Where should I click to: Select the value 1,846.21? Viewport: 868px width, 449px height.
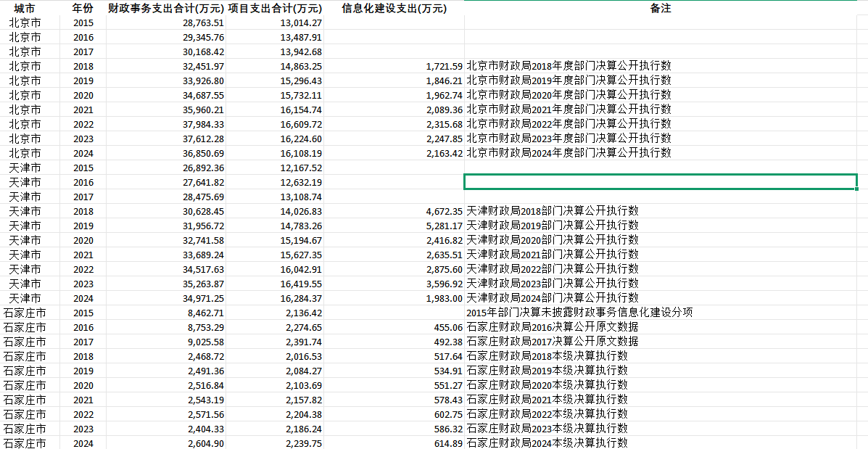pos(444,81)
